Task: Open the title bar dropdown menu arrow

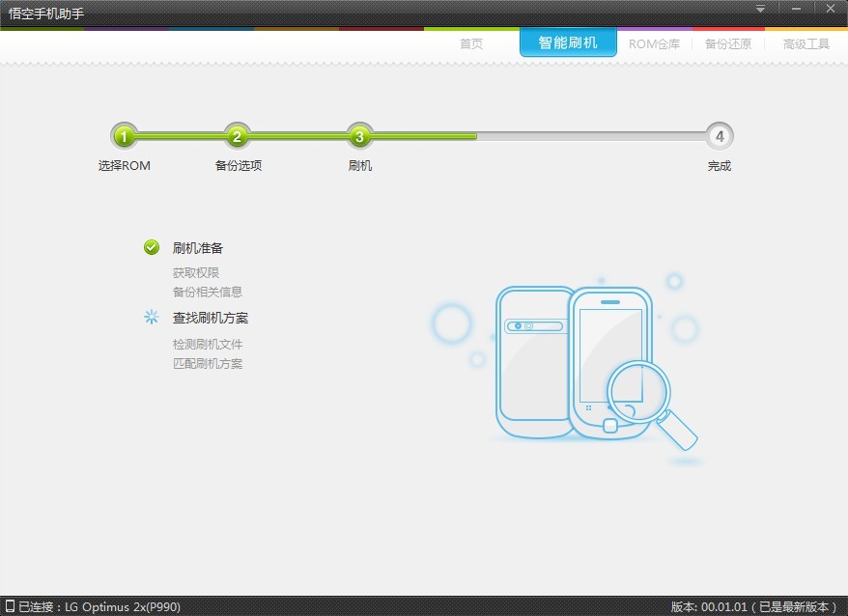Action: click(x=760, y=9)
